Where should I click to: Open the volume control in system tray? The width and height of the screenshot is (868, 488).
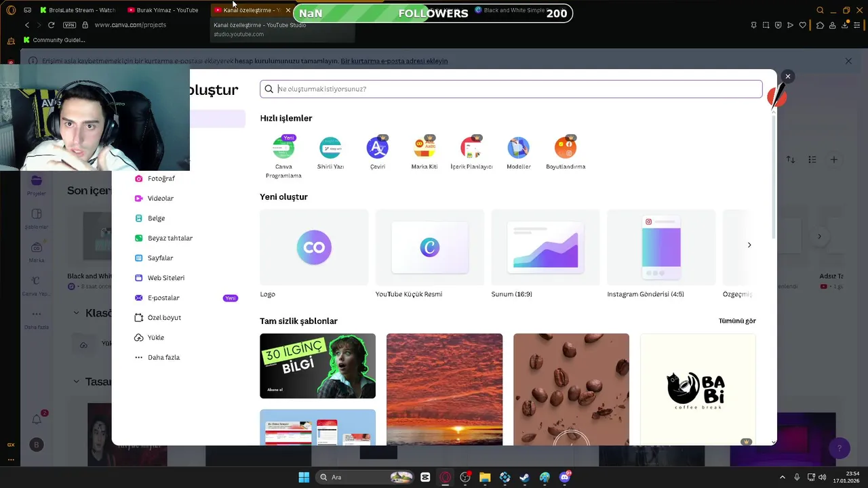click(823, 477)
